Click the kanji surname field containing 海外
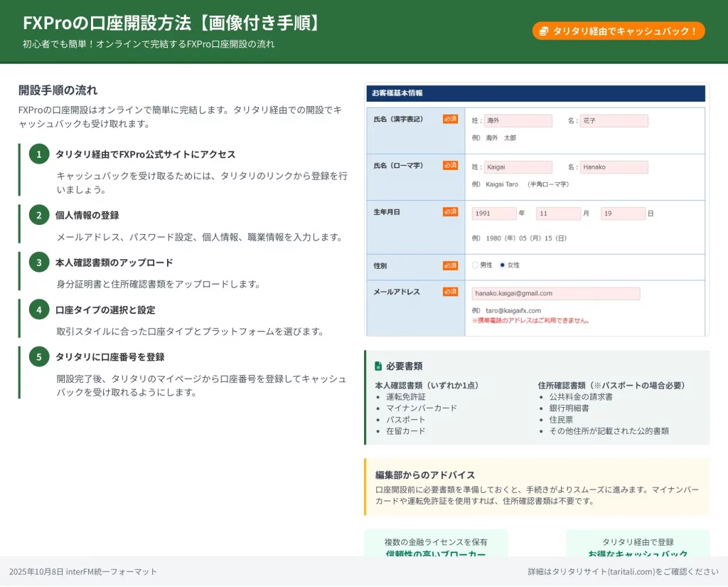 518,121
